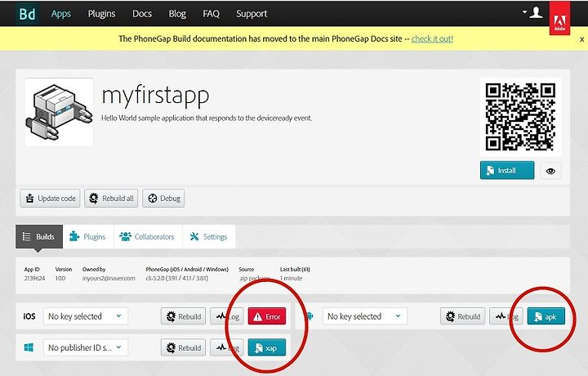Rebuild the iOS build
The height and width of the screenshot is (376, 588).
click(184, 316)
